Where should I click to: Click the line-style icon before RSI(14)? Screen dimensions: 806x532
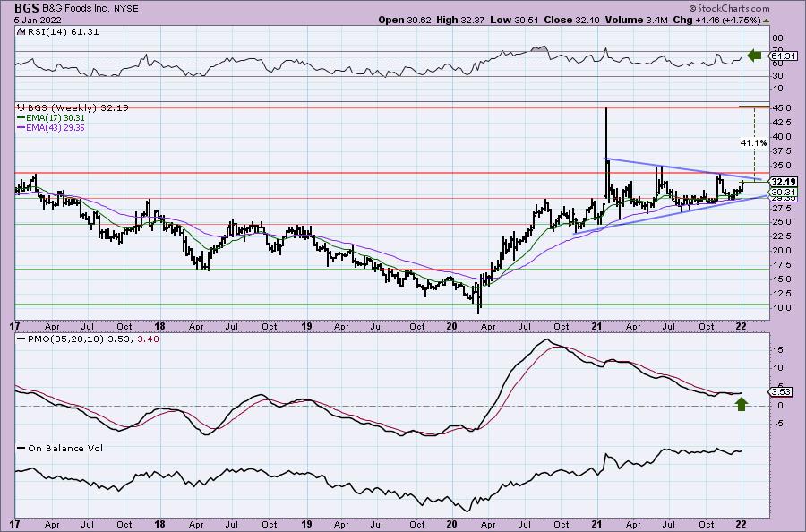[x=20, y=31]
